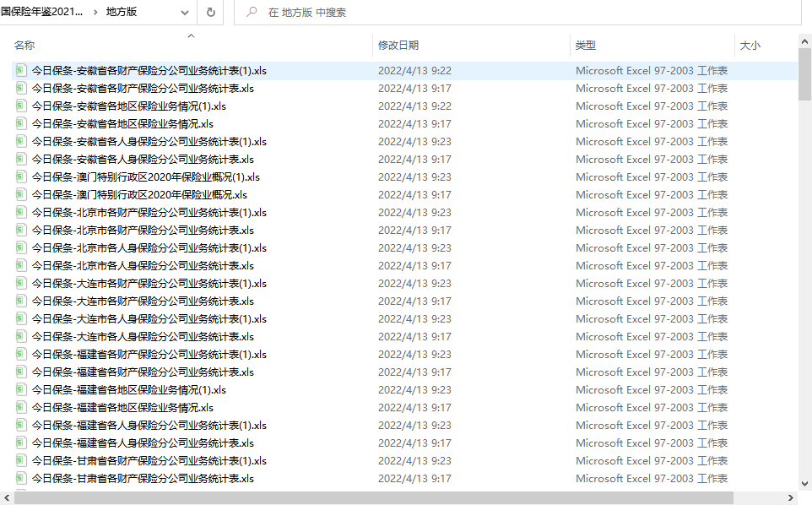Click the file icon of 大连市各财产保险分公司业务统计表(1).xls
This screenshot has width=812, height=505.
21,283
